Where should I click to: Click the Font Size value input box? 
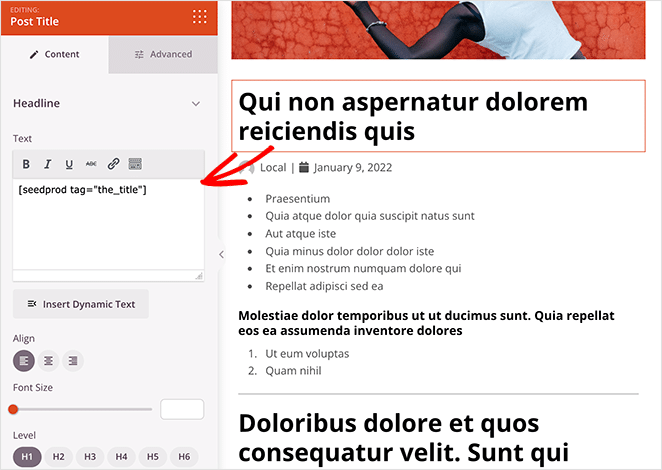coord(182,409)
